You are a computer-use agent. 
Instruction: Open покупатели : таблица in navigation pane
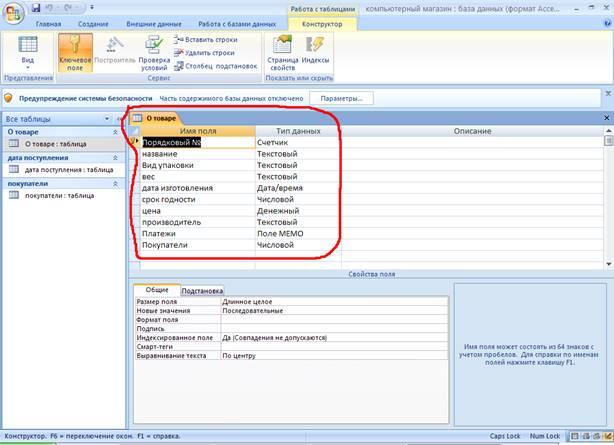click(58, 195)
